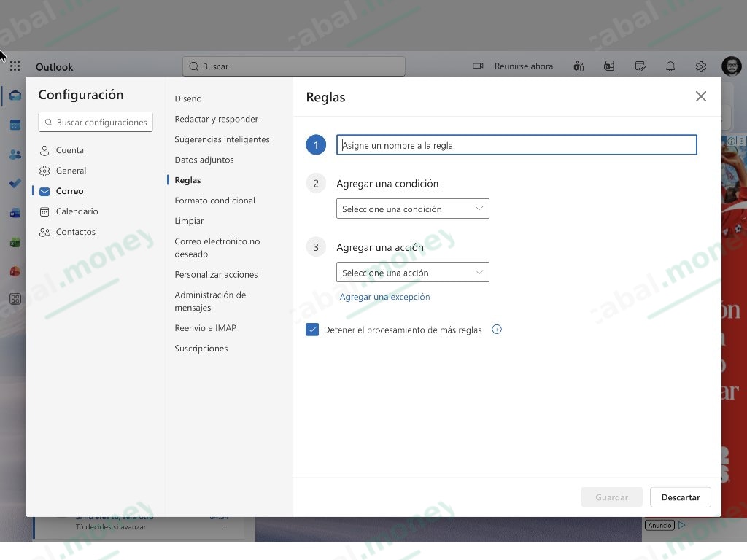This screenshot has height=560, width=747.
Task: Open your profile avatar picture
Action: (731, 66)
